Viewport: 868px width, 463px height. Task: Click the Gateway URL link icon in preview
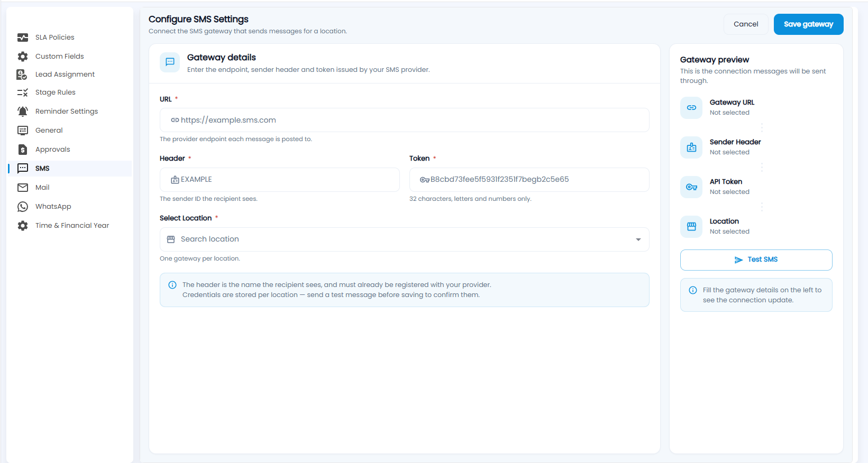click(691, 108)
